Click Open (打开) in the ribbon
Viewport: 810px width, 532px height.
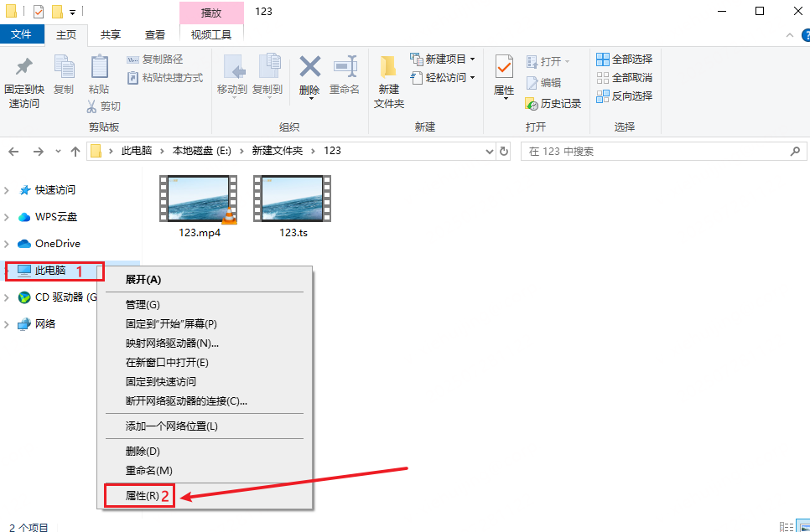(548, 62)
